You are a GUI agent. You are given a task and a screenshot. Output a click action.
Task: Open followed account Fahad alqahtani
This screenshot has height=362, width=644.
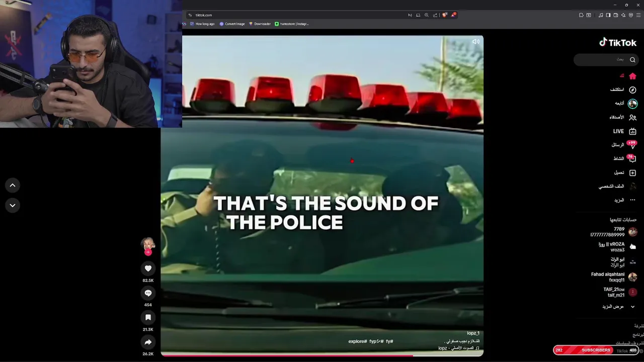coord(614,277)
